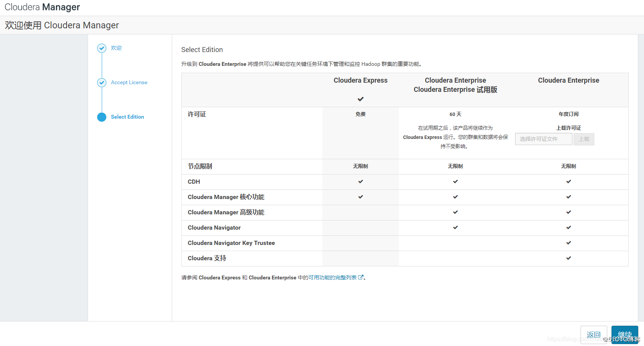This screenshot has height=346, width=644.
Task: Click the Select Edition step circle icon
Action: click(102, 117)
